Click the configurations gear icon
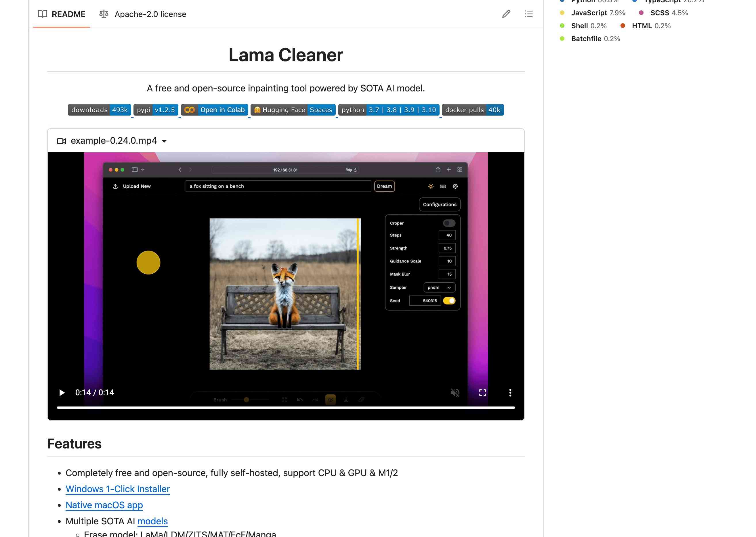The width and height of the screenshot is (756, 537). coord(455,187)
